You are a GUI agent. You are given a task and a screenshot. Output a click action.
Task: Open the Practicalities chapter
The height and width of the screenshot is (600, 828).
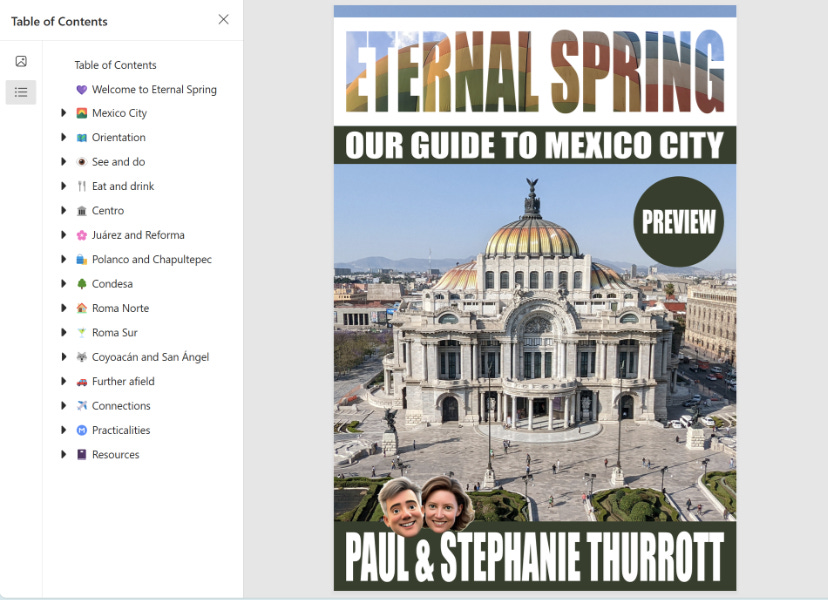click(121, 430)
